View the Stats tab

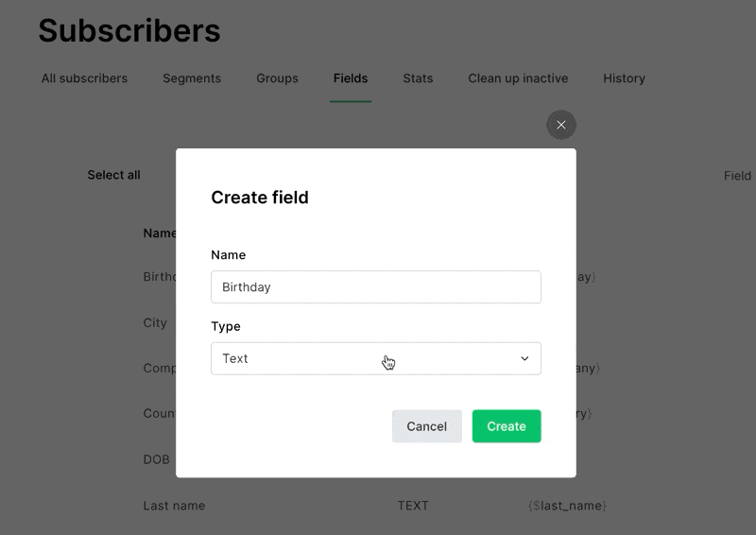pyautogui.click(x=418, y=78)
